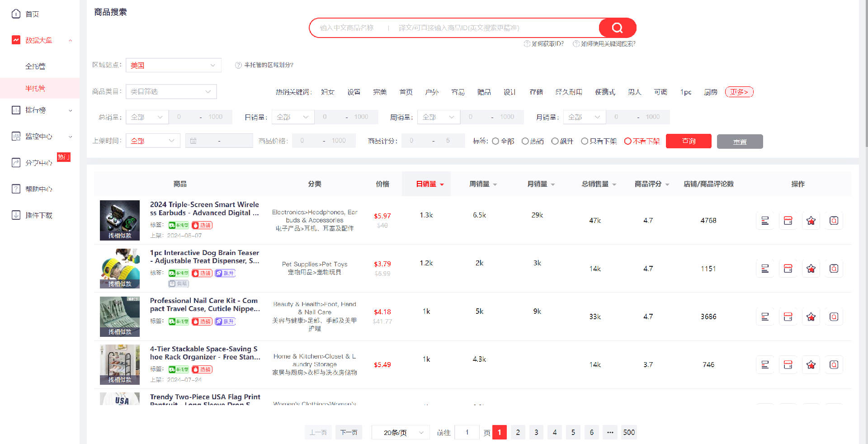Click the Chinese product name search field
The height and width of the screenshot is (444, 868).
tap(347, 28)
